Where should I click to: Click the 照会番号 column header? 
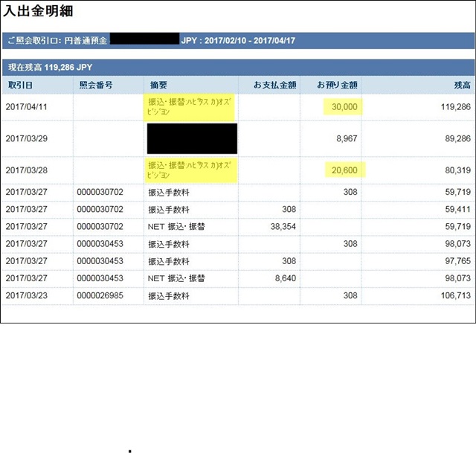tap(96, 85)
